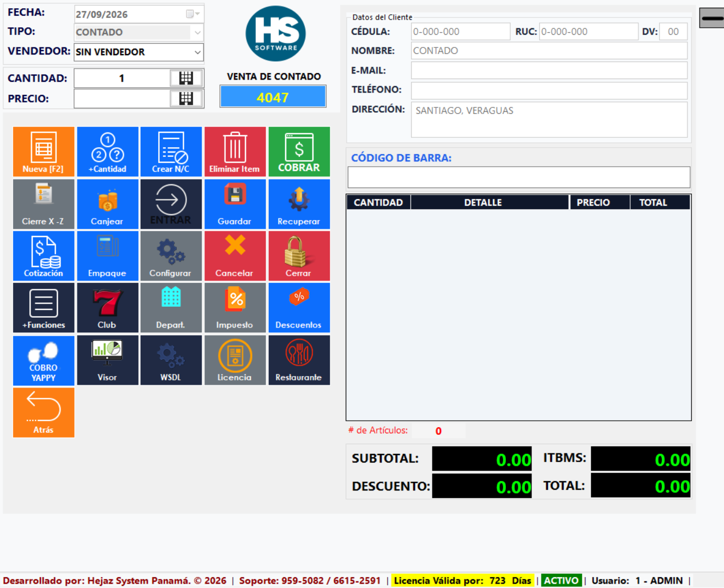The width and height of the screenshot is (724, 588).
Task: Click the WSDL gears tile
Action: click(171, 360)
